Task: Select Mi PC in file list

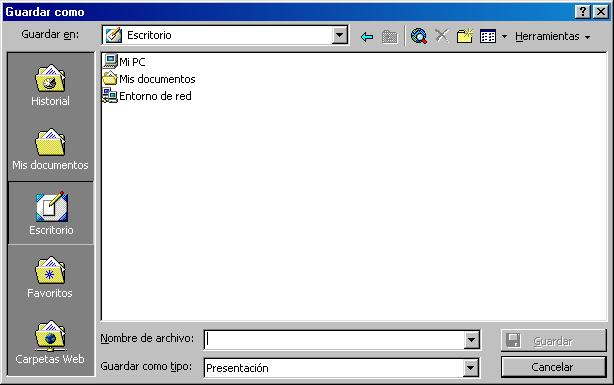Action: click(125, 62)
